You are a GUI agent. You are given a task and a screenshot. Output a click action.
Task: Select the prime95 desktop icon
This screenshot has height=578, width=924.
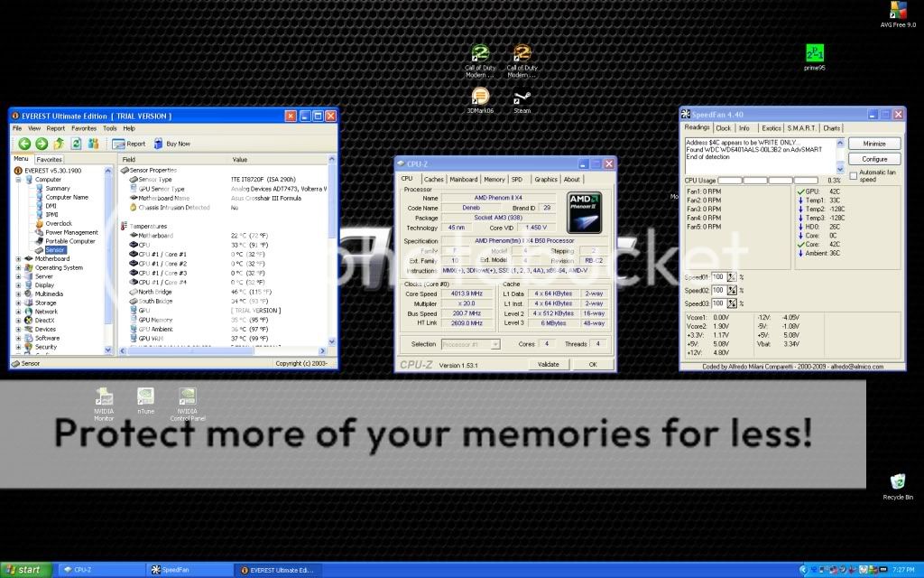tap(815, 57)
